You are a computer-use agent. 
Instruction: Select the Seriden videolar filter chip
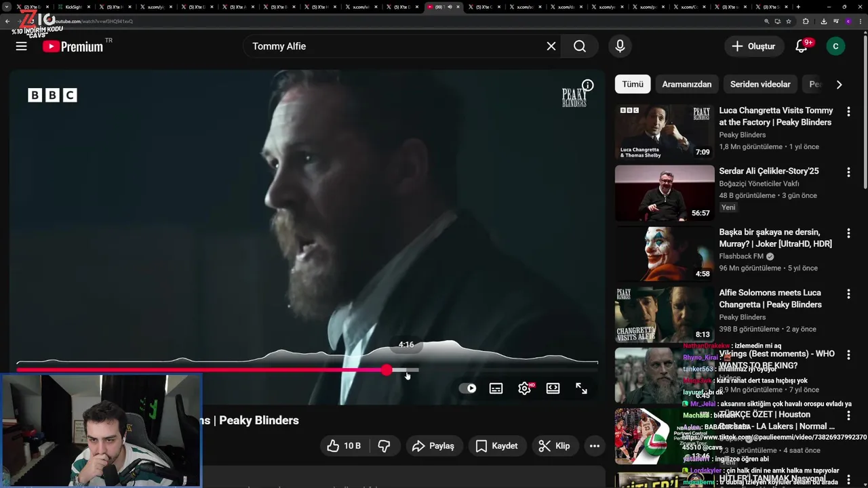click(x=760, y=84)
